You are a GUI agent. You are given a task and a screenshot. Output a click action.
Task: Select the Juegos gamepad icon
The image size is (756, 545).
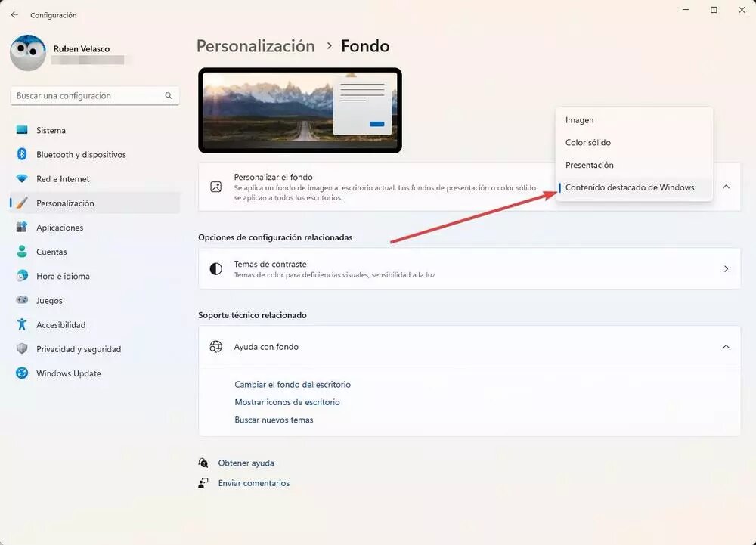(x=22, y=300)
